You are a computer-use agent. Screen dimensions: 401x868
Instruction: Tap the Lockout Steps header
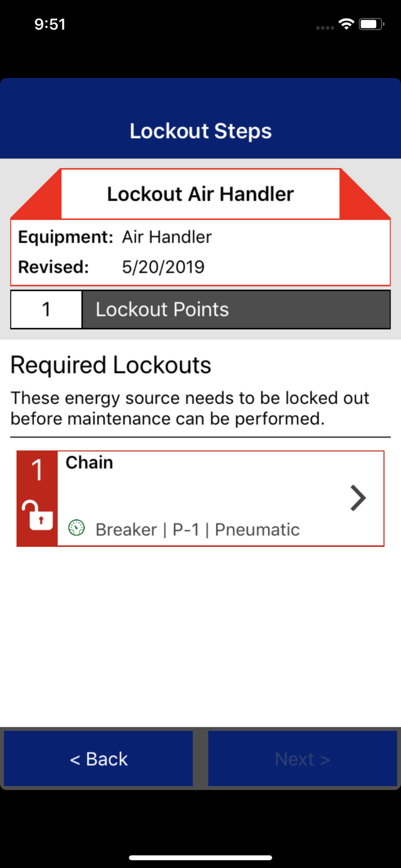pyautogui.click(x=200, y=131)
